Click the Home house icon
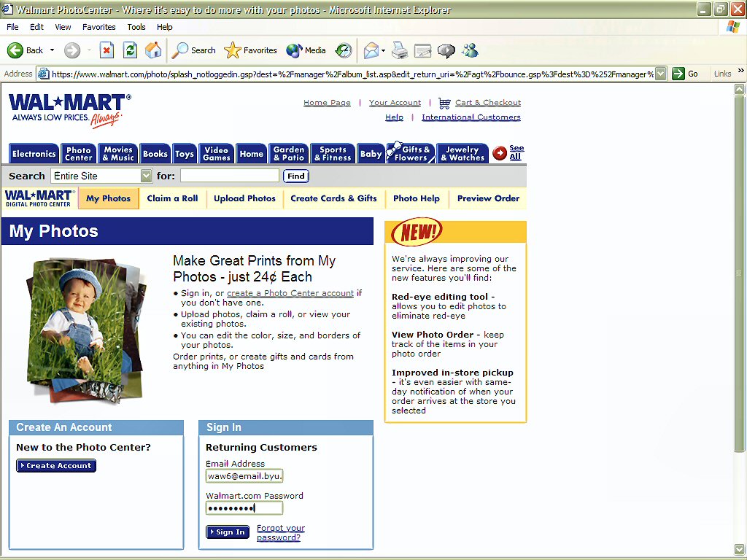Screen dimensions: 747x560 tap(153, 50)
